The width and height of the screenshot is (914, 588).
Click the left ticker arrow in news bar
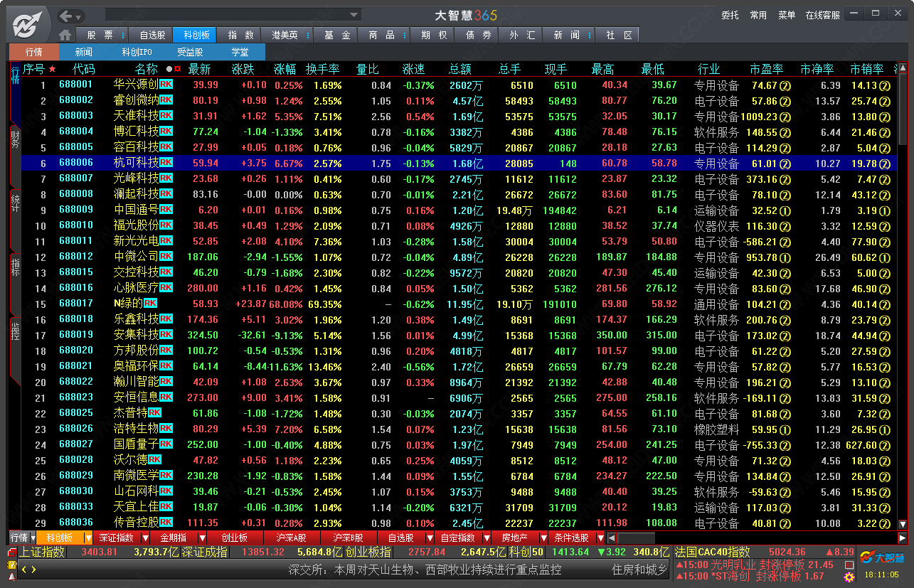(23, 570)
